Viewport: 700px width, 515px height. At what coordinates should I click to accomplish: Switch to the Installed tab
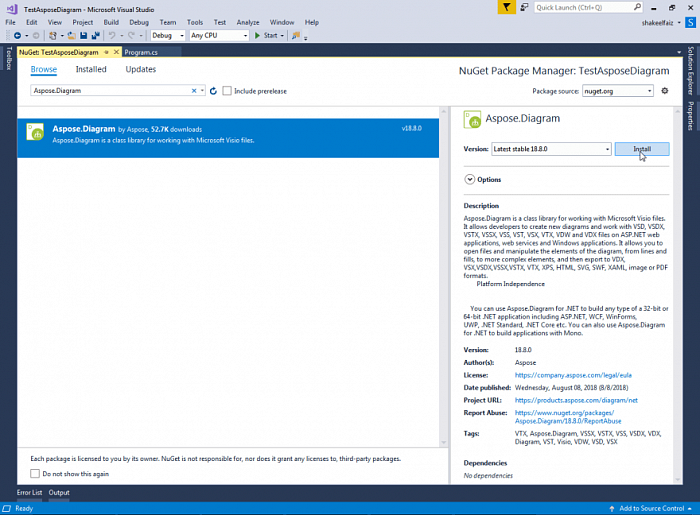[x=91, y=69]
